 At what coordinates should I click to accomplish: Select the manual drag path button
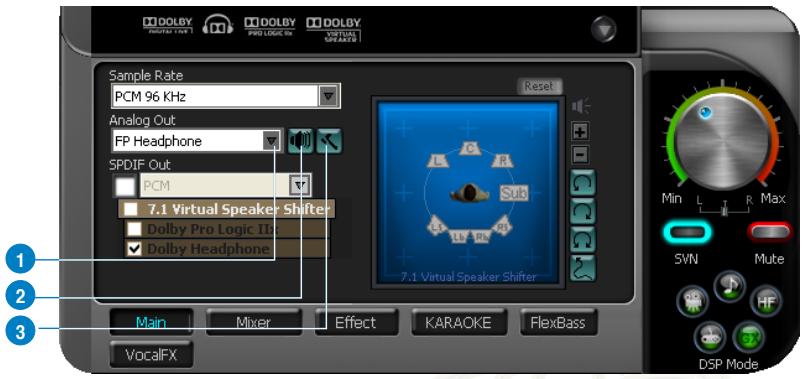tap(583, 268)
